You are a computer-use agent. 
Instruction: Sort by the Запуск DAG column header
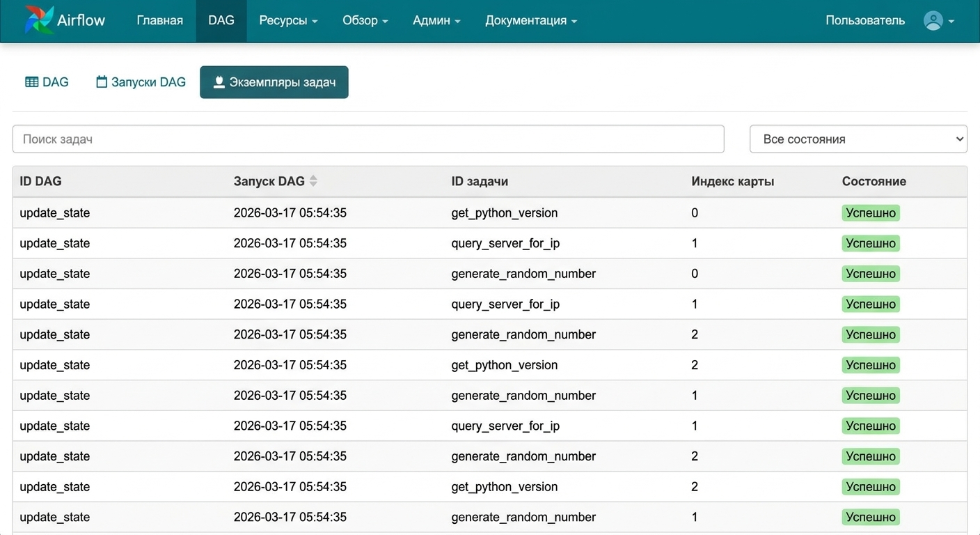pos(269,181)
